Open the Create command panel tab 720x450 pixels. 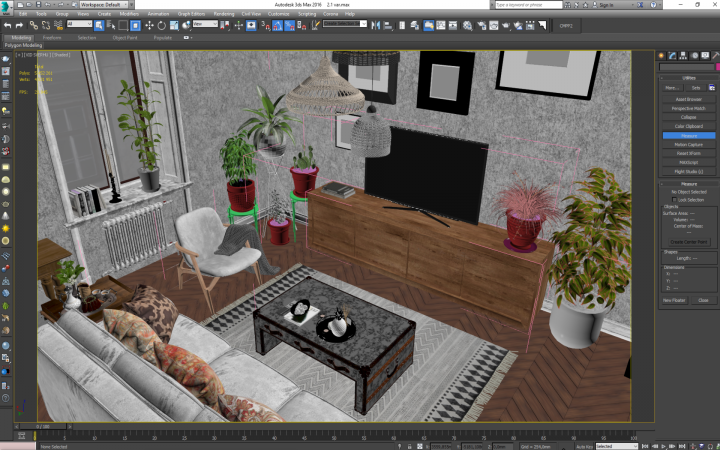click(x=661, y=56)
